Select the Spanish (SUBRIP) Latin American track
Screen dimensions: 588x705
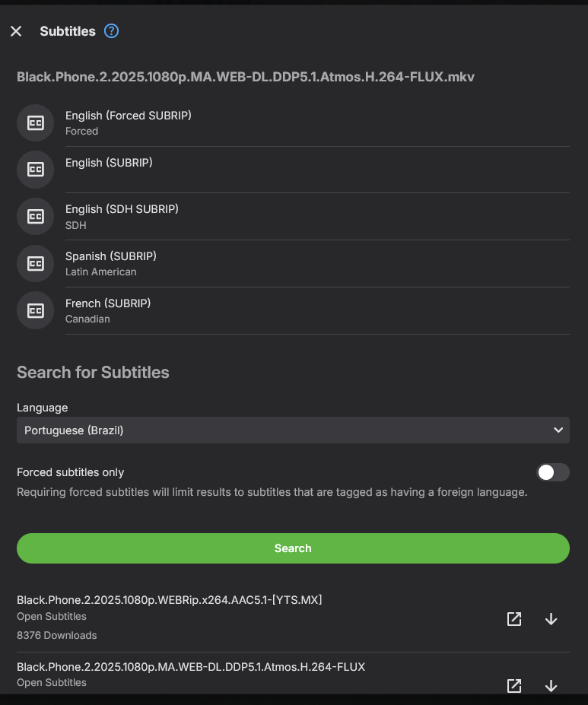tap(111, 263)
